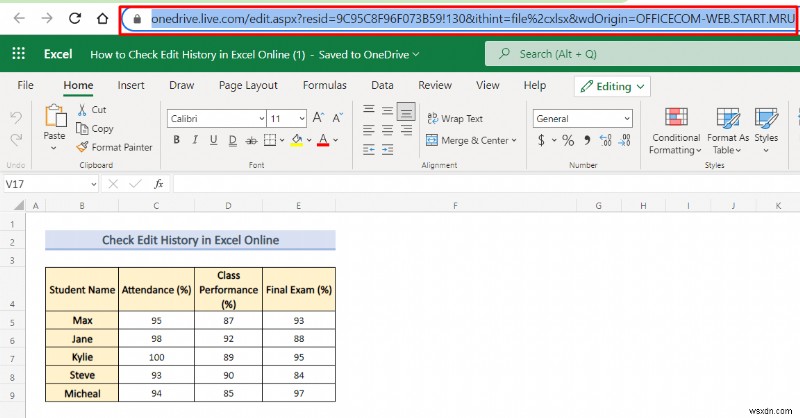The width and height of the screenshot is (800, 418).
Task: Switch to the Draw tab
Action: [182, 85]
